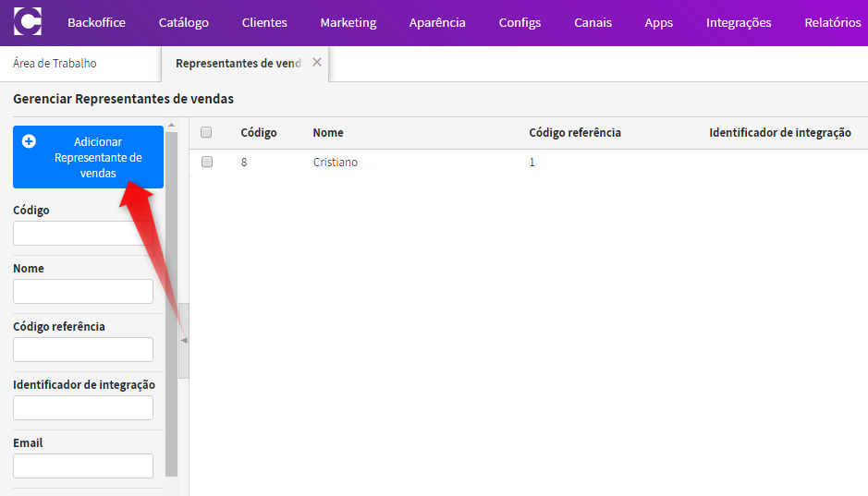Open the Backoffice menu
This screenshot has height=496, width=868.
(x=96, y=23)
